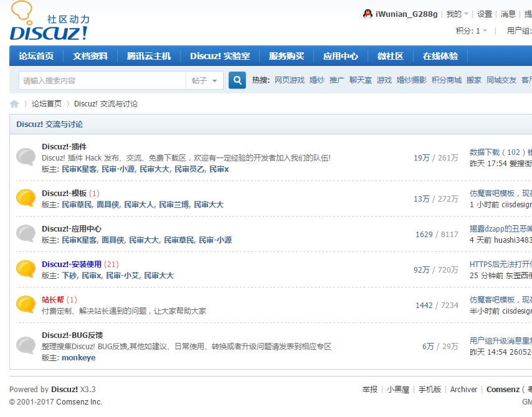Open 微社区 navigation item
The height and width of the screenshot is (417, 532).
pos(391,56)
